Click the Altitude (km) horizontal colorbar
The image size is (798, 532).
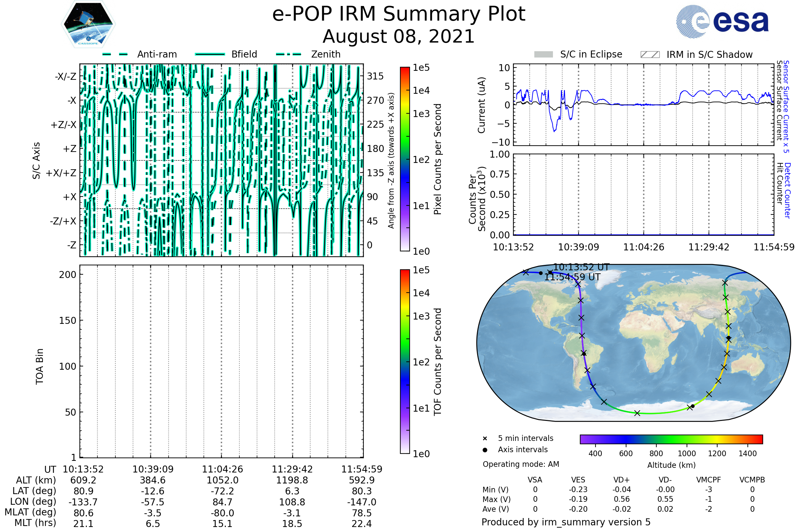coord(671,439)
